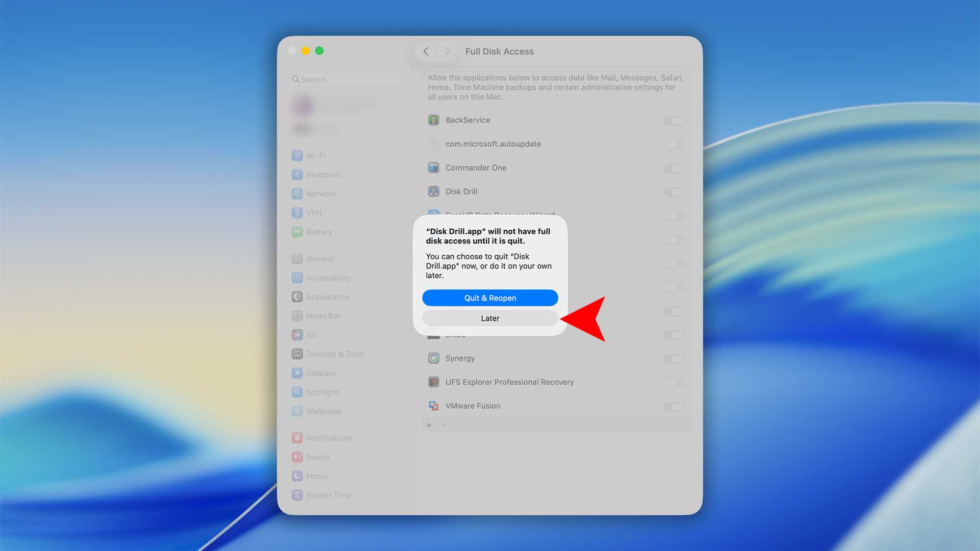This screenshot has height=551, width=980.
Task: Click inside the Search field
Action: tap(345, 79)
